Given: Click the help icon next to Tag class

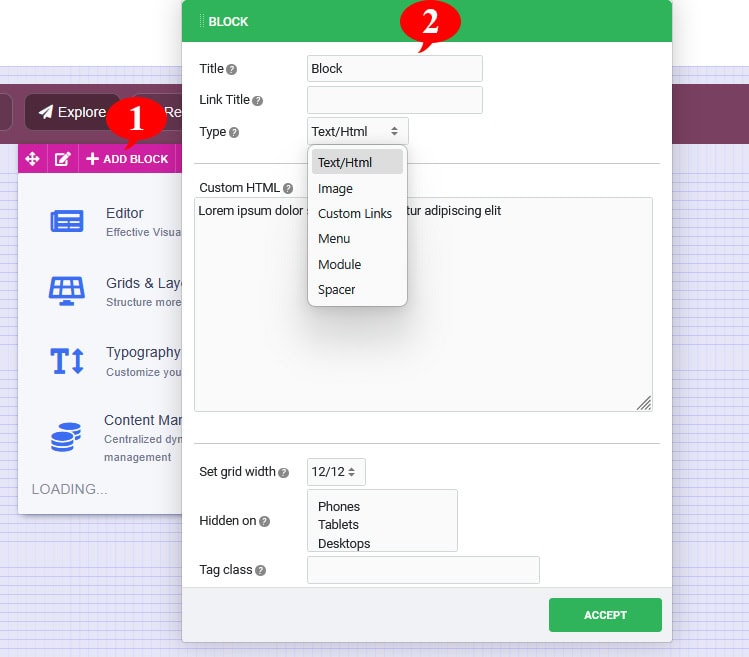Looking at the screenshot, I should [260, 570].
